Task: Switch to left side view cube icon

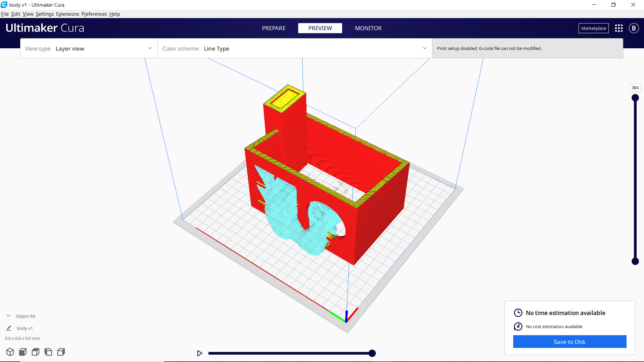Action: pyautogui.click(x=48, y=352)
